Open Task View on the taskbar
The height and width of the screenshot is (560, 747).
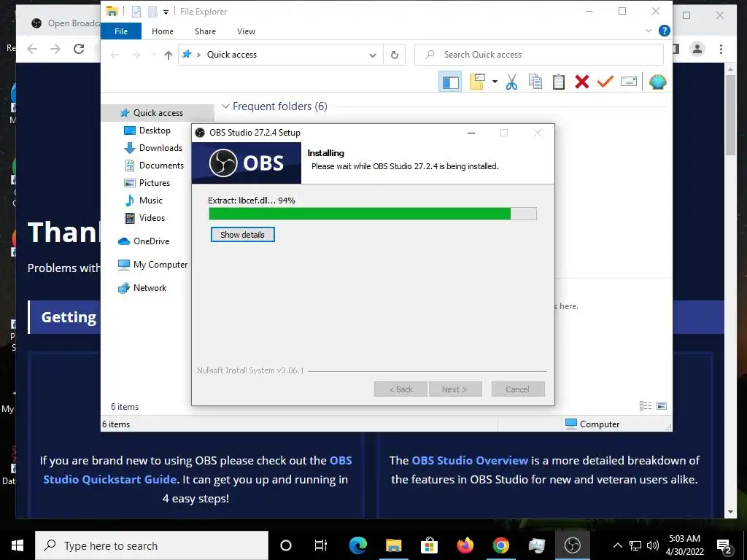pos(321,545)
